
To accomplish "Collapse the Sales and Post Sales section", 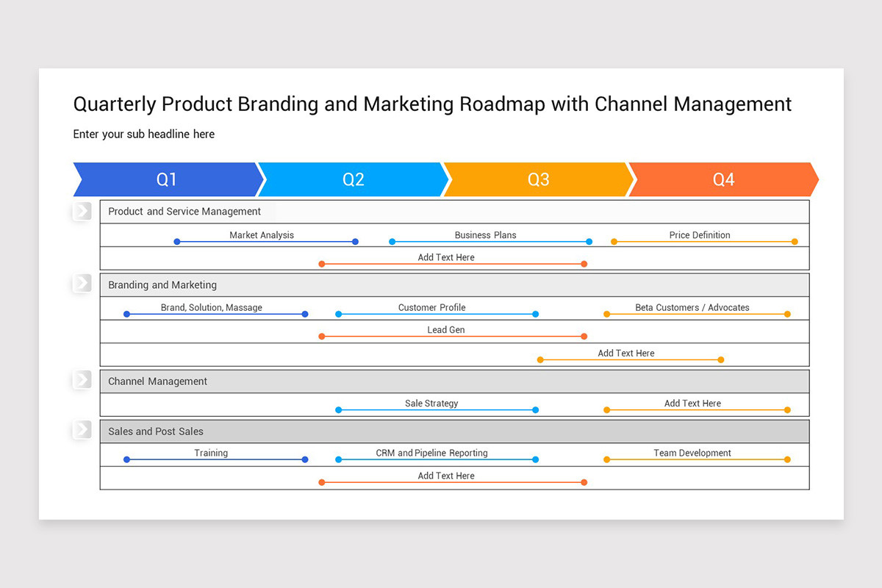I will (x=155, y=431).
